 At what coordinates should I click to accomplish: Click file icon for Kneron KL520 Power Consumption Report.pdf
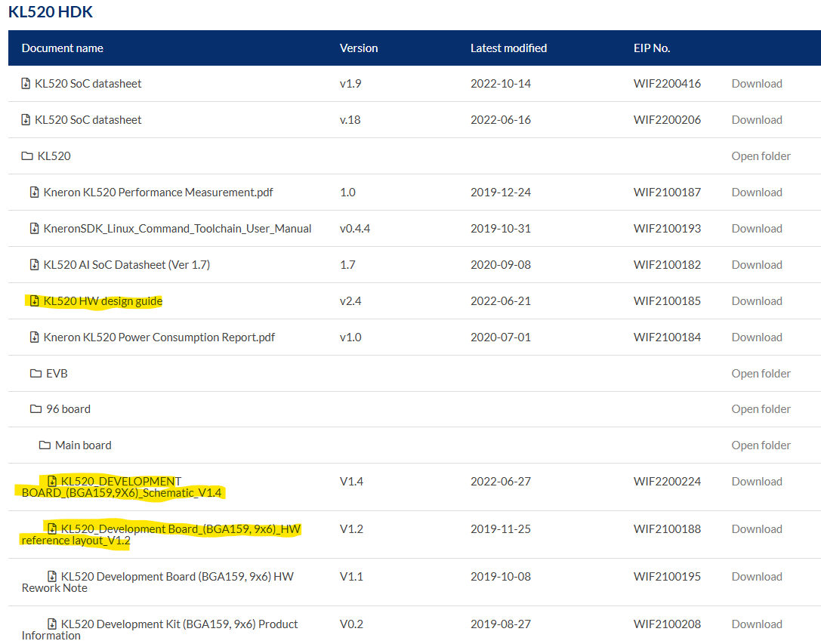(x=35, y=337)
